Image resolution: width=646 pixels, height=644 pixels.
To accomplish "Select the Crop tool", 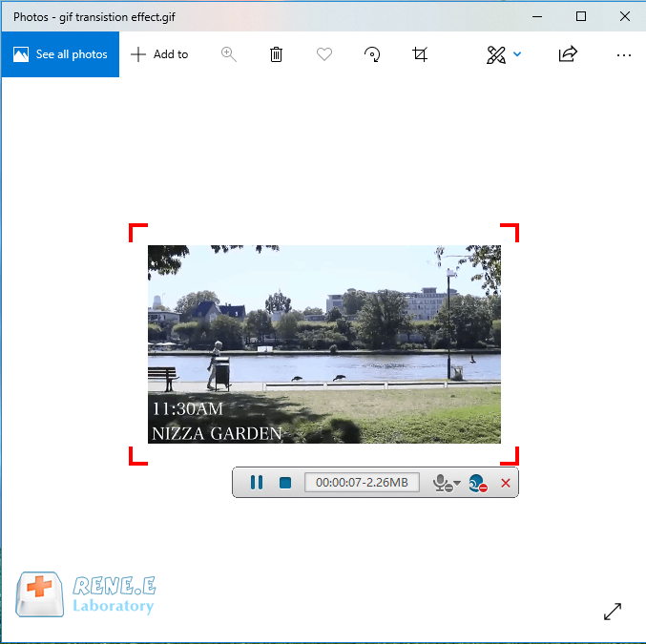I will point(420,54).
